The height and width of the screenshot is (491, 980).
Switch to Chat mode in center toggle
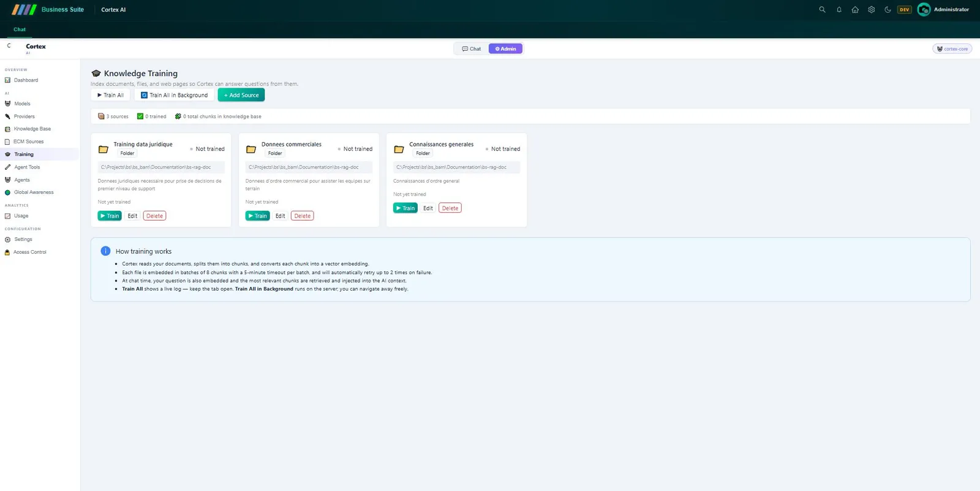tap(472, 49)
